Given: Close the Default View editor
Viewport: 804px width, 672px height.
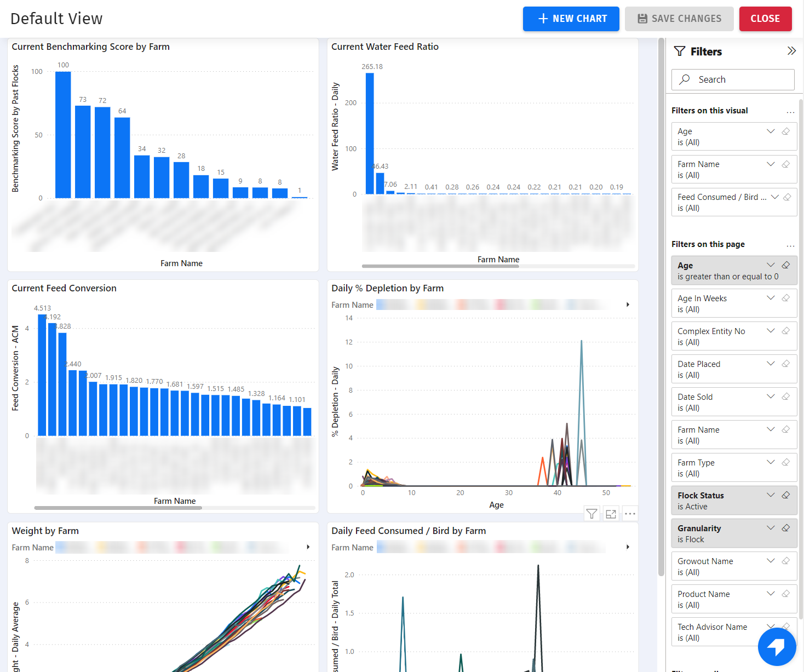Looking at the screenshot, I should [x=765, y=19].
